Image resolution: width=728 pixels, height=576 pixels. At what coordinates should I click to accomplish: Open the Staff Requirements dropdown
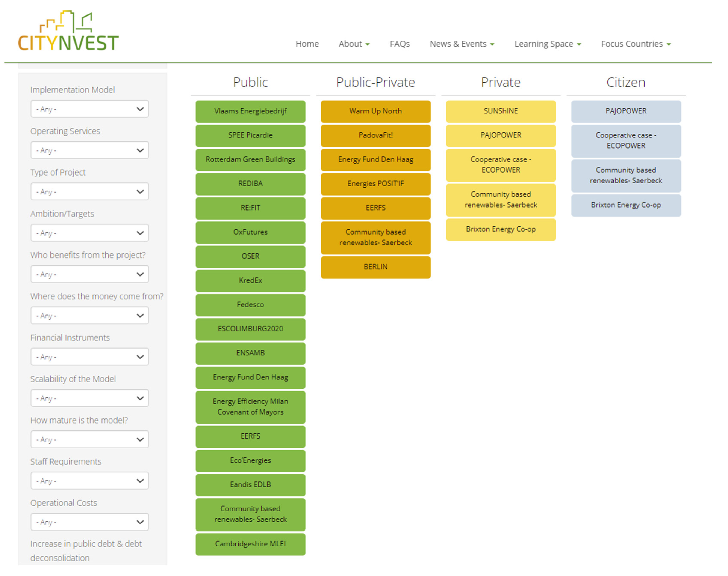[x=89, y=481]
